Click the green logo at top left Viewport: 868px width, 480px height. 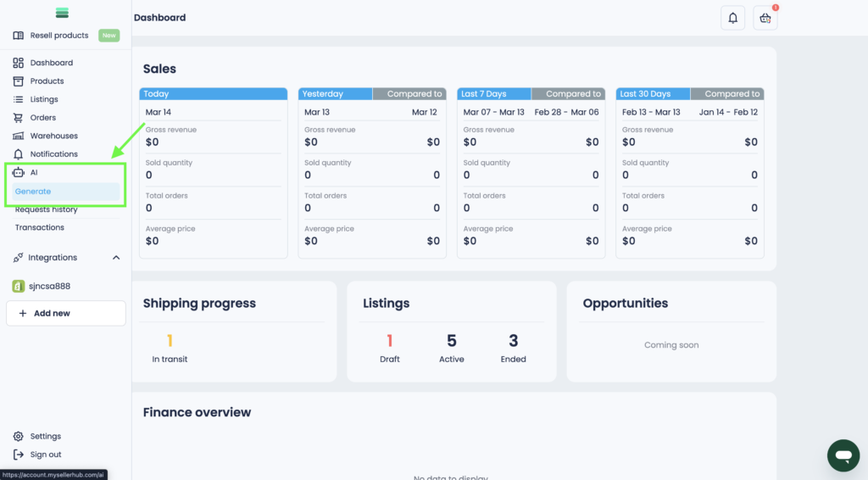pyautogui.click(x=62, y=13)
